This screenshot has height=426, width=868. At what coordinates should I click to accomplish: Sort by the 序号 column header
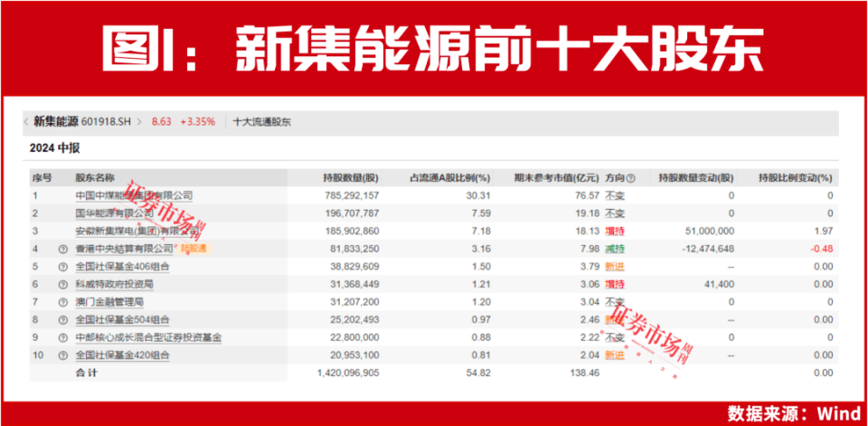point(42,178)
